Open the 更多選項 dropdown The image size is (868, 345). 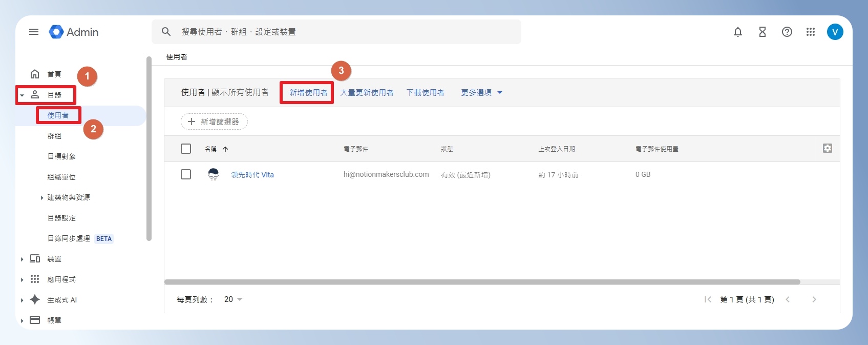coord(481,92)
